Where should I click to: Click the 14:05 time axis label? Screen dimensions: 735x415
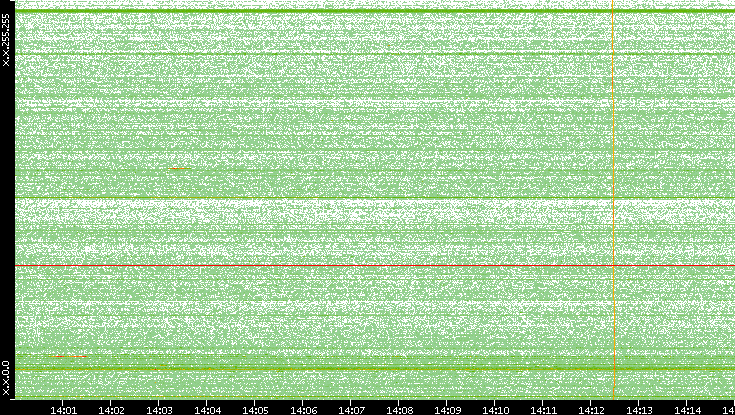[x=255, y=410]
